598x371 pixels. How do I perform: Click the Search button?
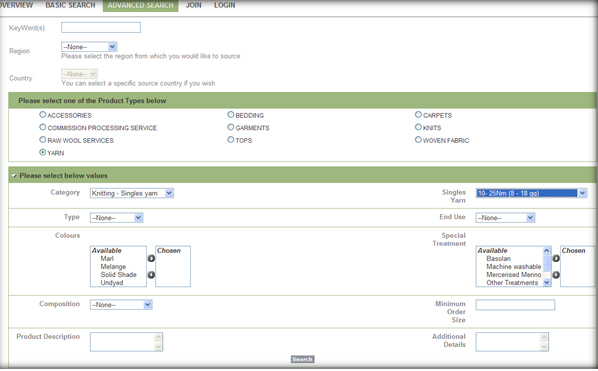coord(302,359)
